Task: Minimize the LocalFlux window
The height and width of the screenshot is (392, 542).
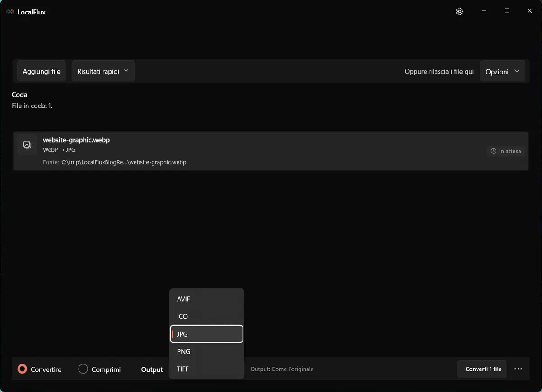Action: coord(484,11)
